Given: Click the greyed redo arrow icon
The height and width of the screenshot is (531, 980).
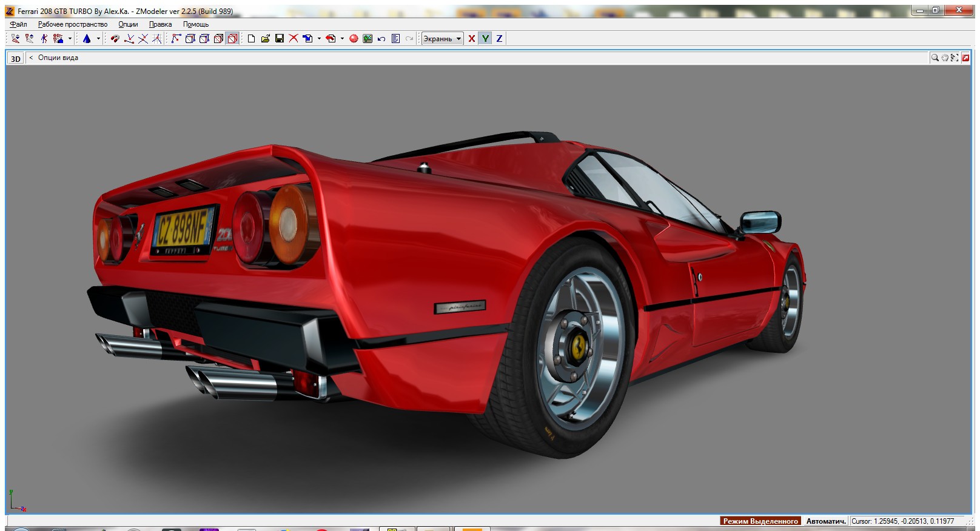Looking at the screenshot, I should tap(409, 39).
